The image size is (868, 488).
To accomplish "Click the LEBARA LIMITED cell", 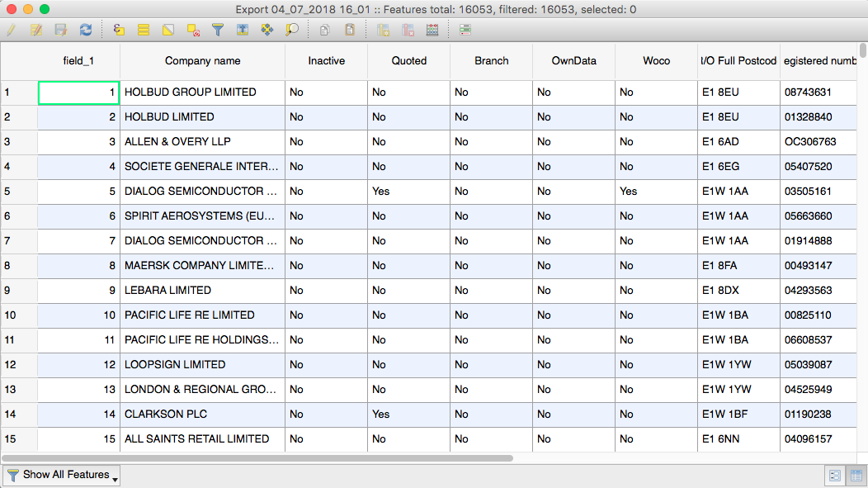I will coord(203,291).
